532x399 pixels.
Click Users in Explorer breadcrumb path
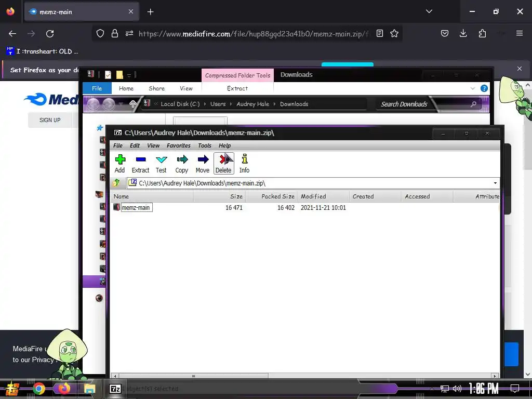[218, 104]
